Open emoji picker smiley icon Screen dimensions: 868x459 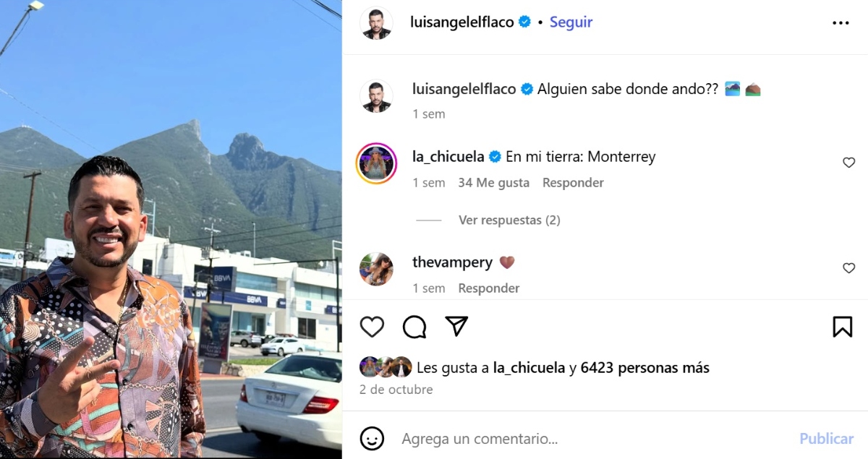(372, 439)
